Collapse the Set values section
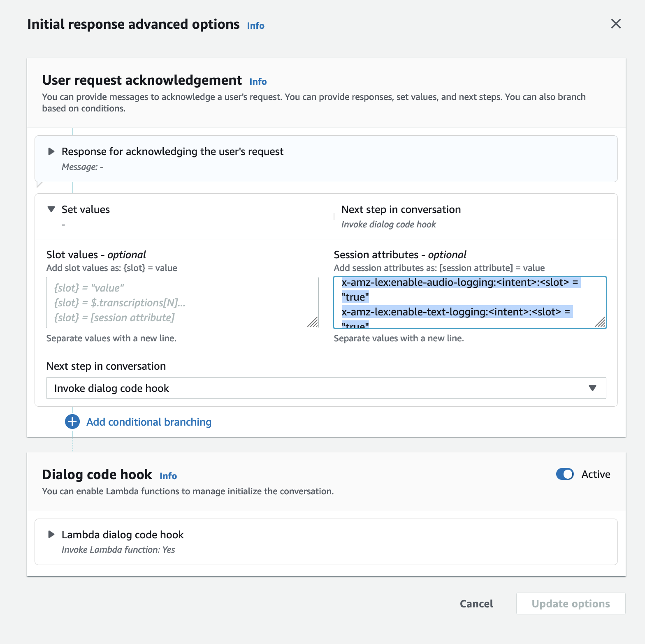 51,209
